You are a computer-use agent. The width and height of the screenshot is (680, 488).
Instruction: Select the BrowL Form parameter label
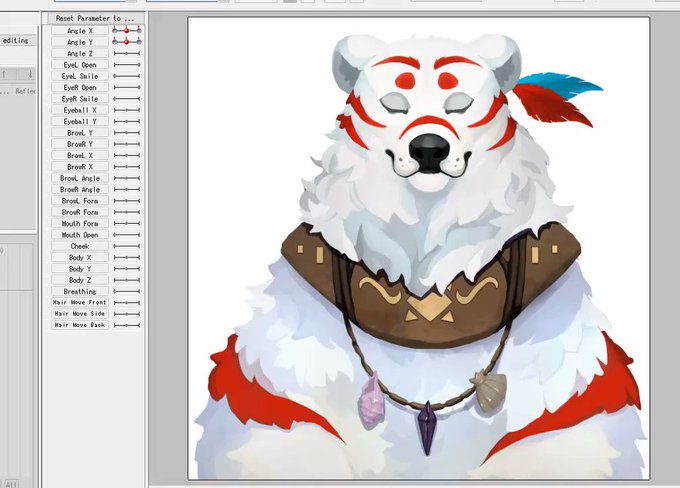click(80, 200)
